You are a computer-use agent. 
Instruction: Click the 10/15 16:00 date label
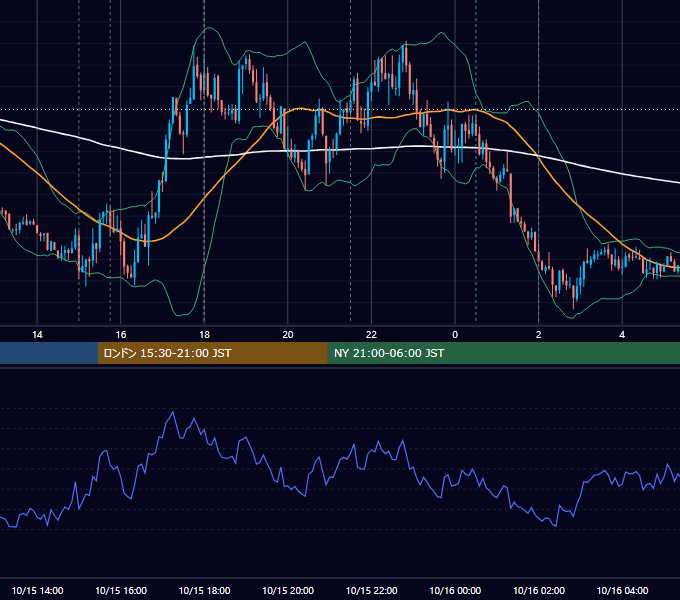(121, 590)
